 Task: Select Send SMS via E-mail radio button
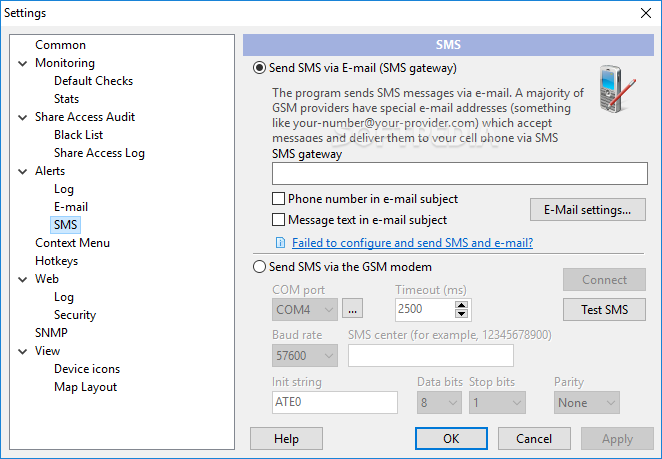click(x=259, y=68)
